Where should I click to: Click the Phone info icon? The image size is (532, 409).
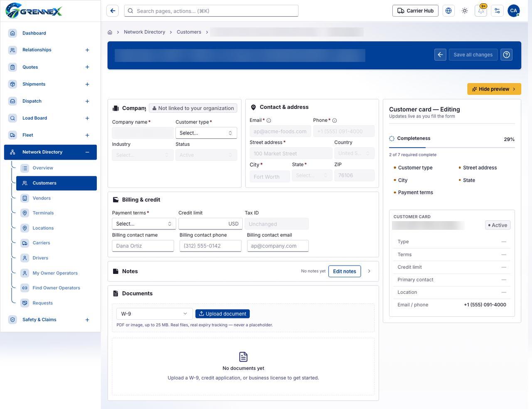click(335, 121)
